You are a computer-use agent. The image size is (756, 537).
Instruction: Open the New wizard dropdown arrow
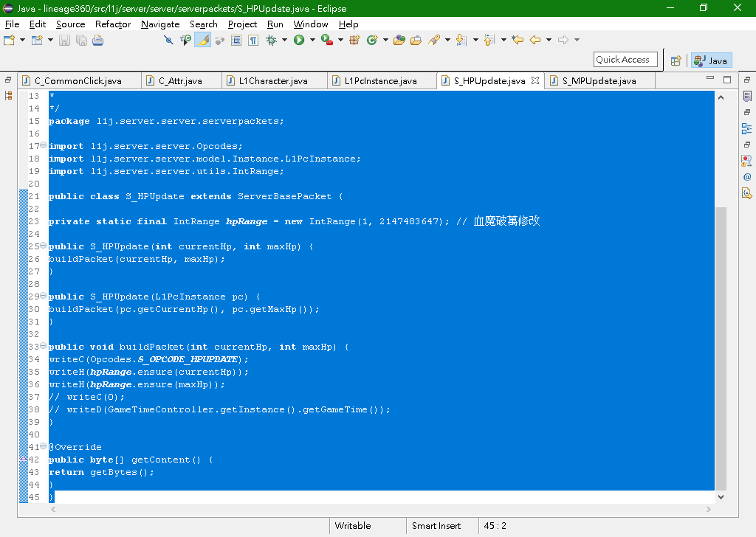[x=22, y=40]
